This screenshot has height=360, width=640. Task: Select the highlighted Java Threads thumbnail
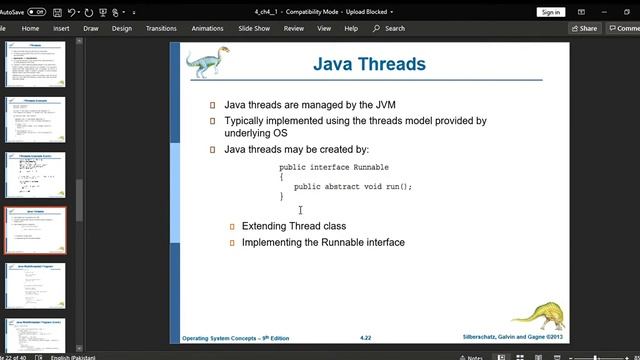35,231
